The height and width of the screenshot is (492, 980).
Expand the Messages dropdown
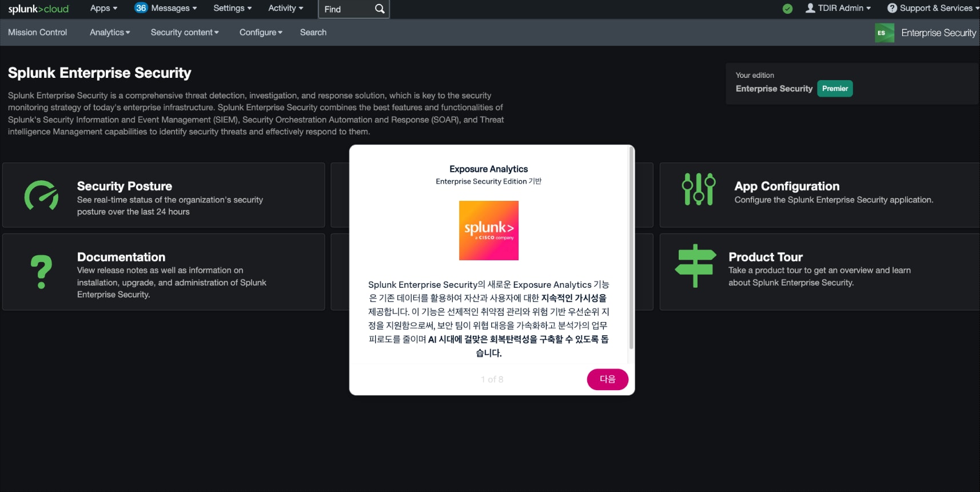(174, 8)
